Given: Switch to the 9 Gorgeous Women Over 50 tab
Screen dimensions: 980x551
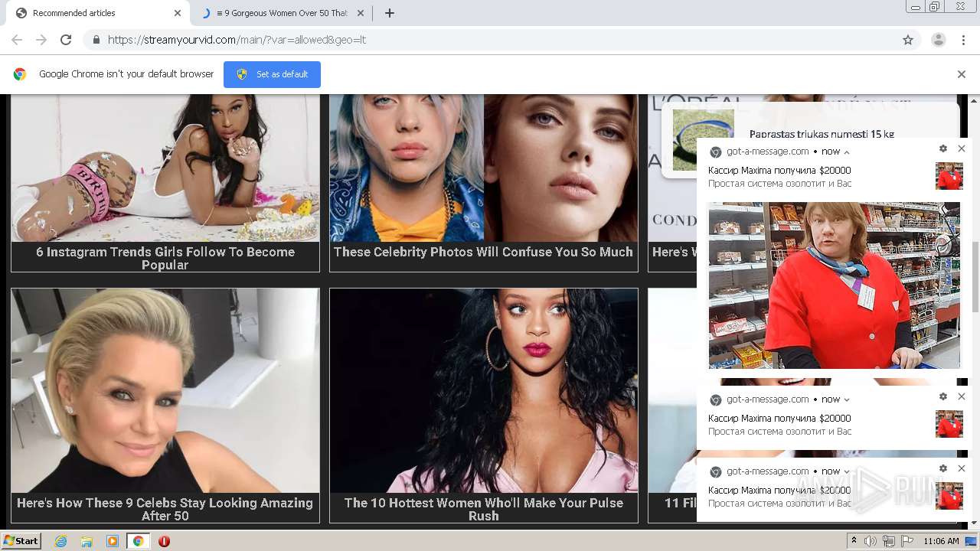Looking at the screenshot, I should [x=281, y=13].
